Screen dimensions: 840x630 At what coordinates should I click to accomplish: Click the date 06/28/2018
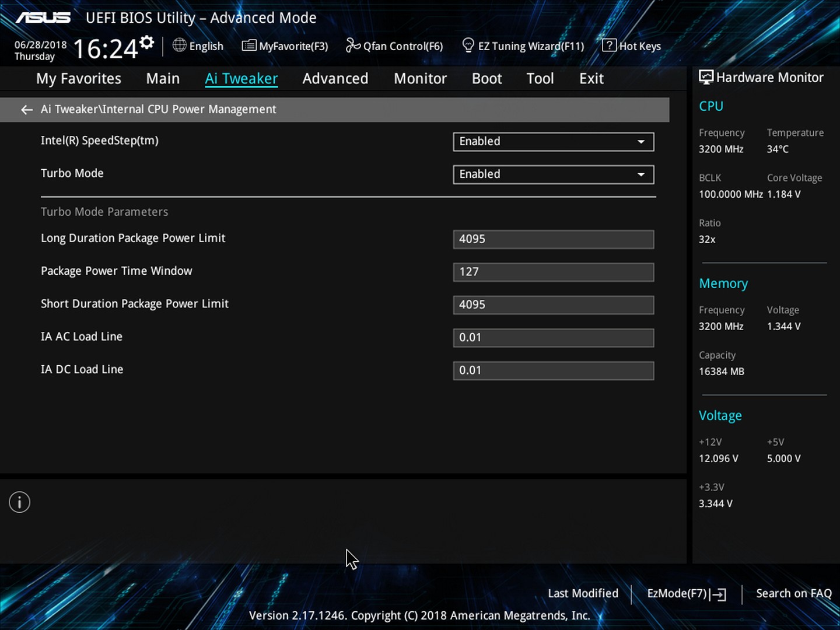click(x=41, y=45)
